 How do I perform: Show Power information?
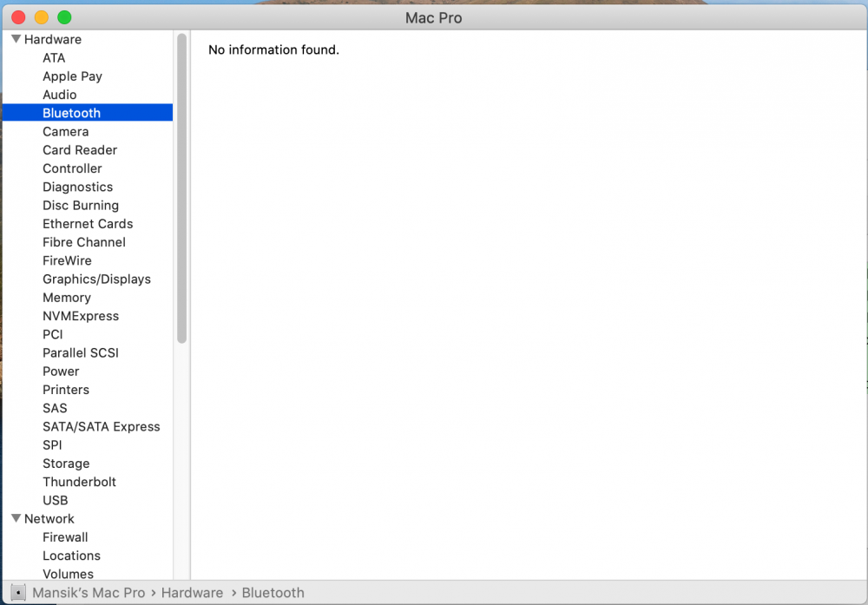61,372
